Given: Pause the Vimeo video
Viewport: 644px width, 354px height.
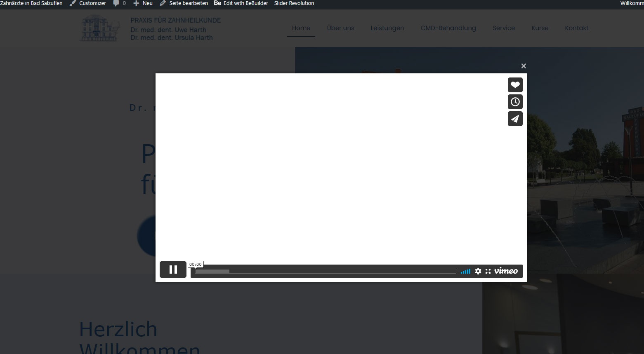Looking at the screenshot, I should [x=173, y=270].
